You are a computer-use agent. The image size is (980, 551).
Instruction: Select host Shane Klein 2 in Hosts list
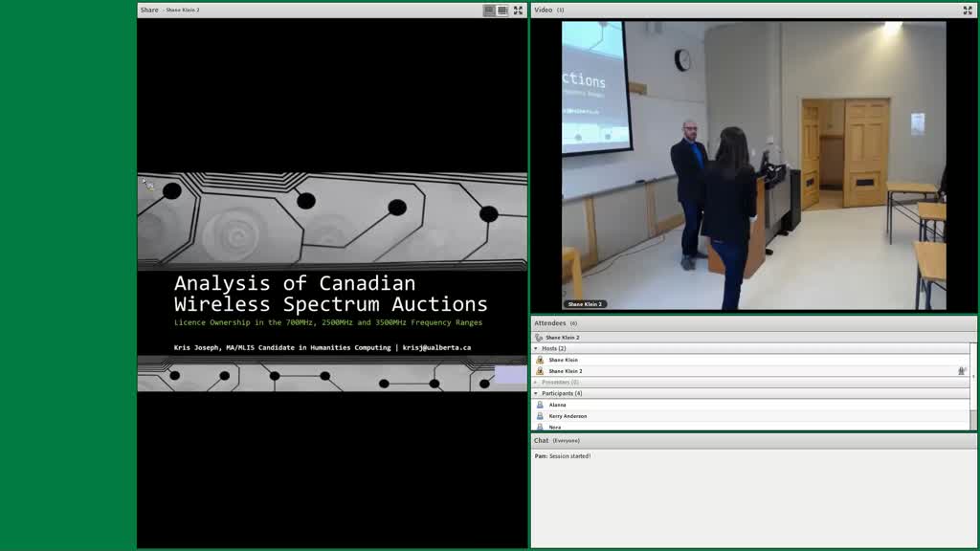750,371
